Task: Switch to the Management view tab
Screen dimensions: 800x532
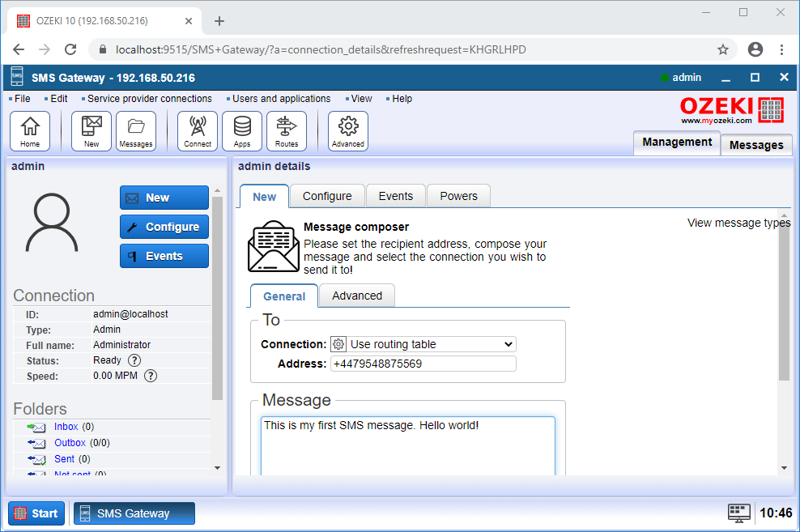Action: 677,143
